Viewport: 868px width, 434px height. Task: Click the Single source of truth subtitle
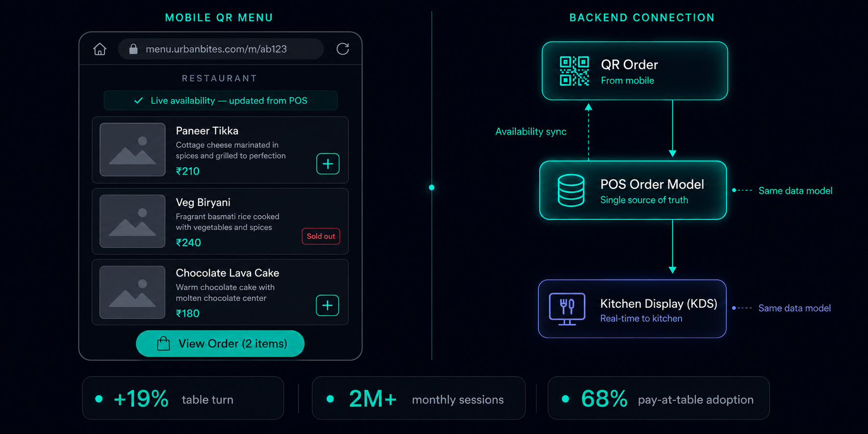[x=644, y=200]
